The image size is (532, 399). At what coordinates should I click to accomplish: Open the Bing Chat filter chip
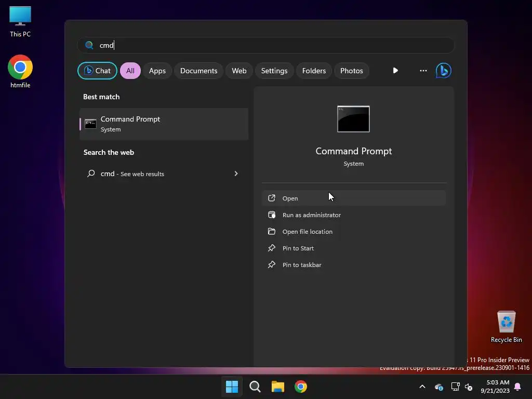click(x=97, y=71)
